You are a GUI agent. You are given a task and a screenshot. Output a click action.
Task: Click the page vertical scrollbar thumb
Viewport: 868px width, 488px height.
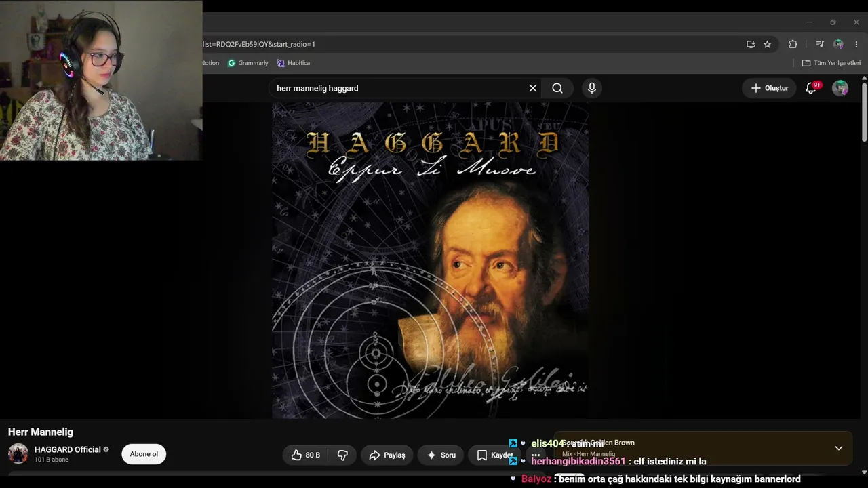tap(864, 112)
